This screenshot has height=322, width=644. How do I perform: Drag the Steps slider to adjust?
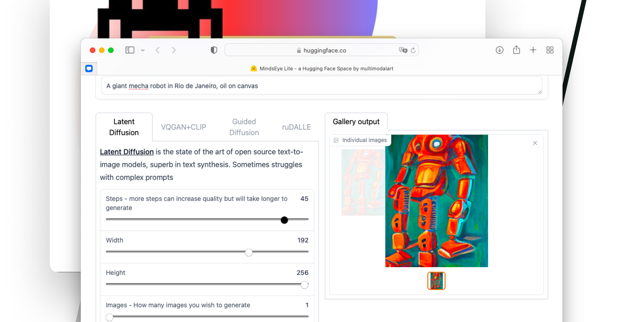285,220
